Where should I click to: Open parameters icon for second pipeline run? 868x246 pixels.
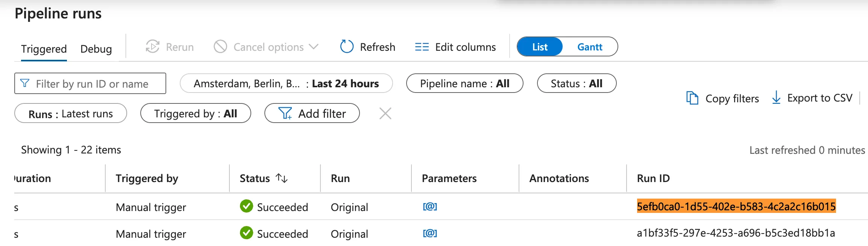click(429, 233)
